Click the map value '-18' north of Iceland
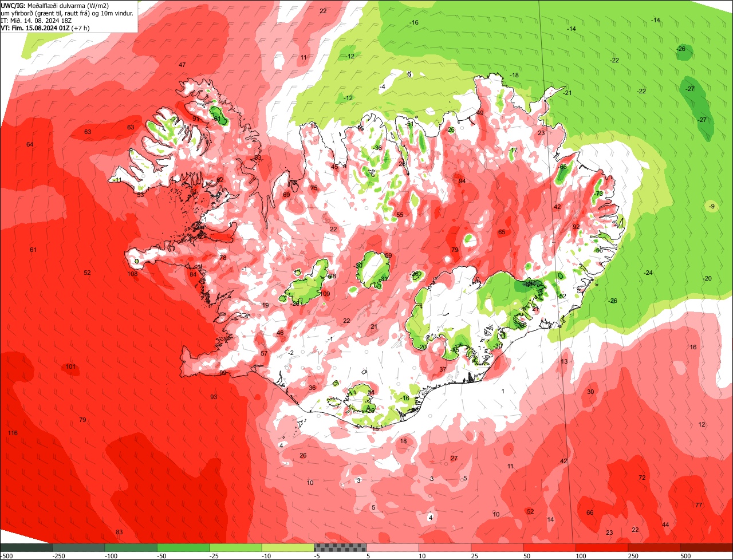Viewport: 733px width, 560px height. [514, 75]
